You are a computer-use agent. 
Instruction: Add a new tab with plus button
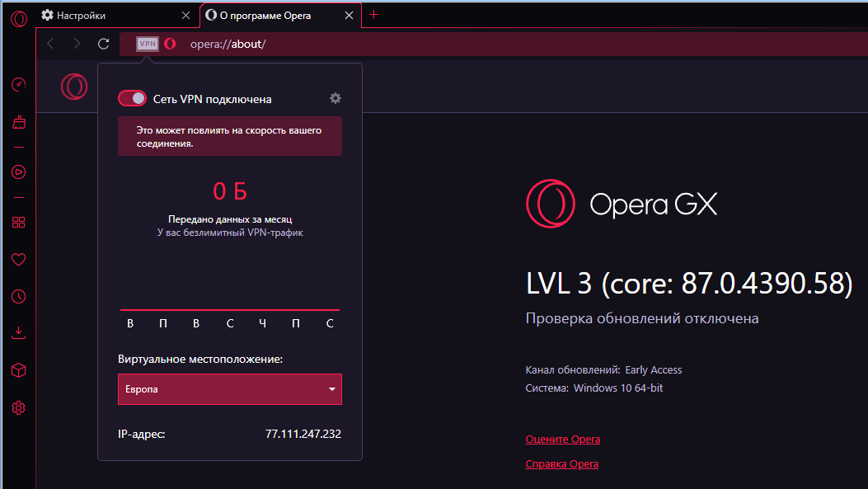tap(373, 15)
